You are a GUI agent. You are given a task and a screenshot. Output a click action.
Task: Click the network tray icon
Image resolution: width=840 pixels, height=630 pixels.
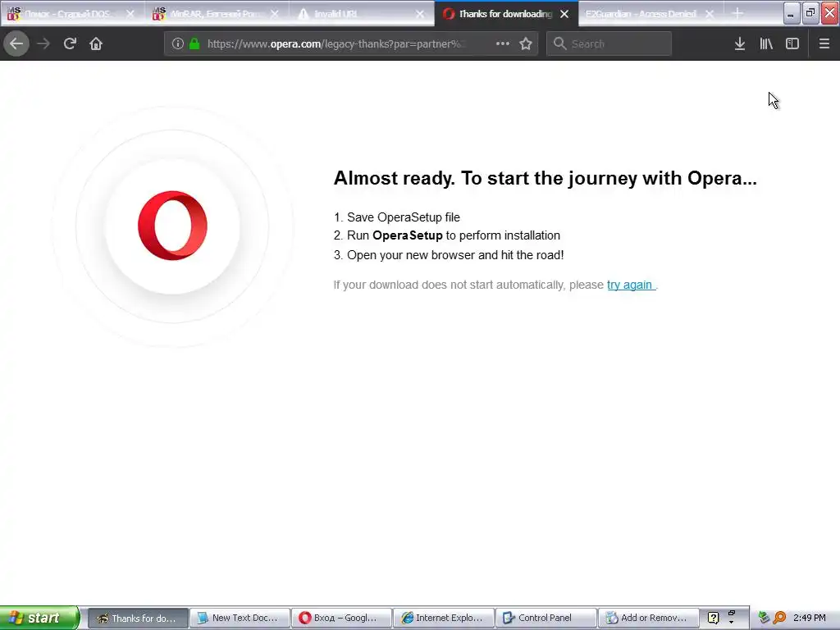coord(764,618)
